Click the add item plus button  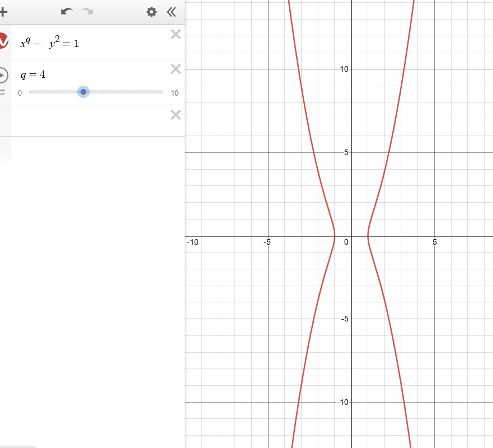pyautogui.click(x=3, y=12)
